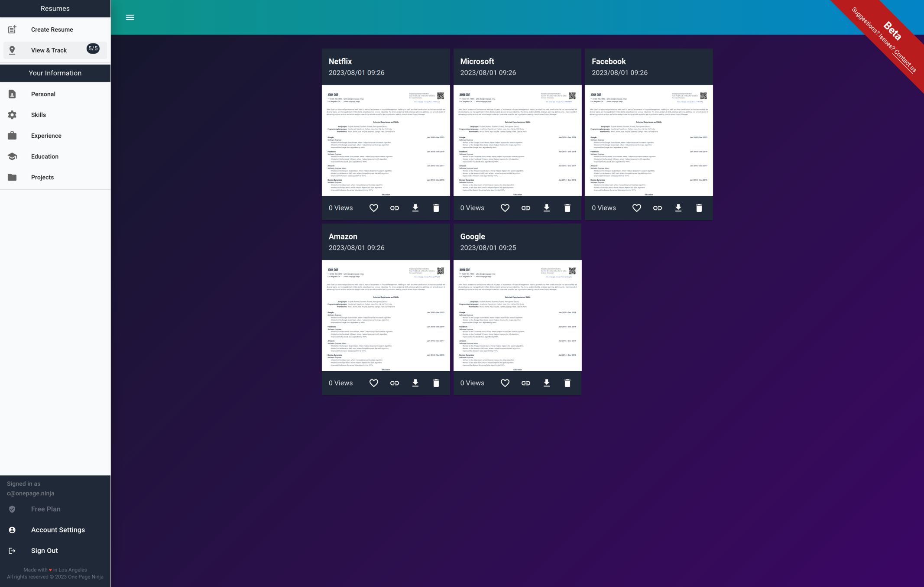Screen dimensions: 924x587
Task: Open the Amazon resume thumbnail preview
Action: point(386,315)
